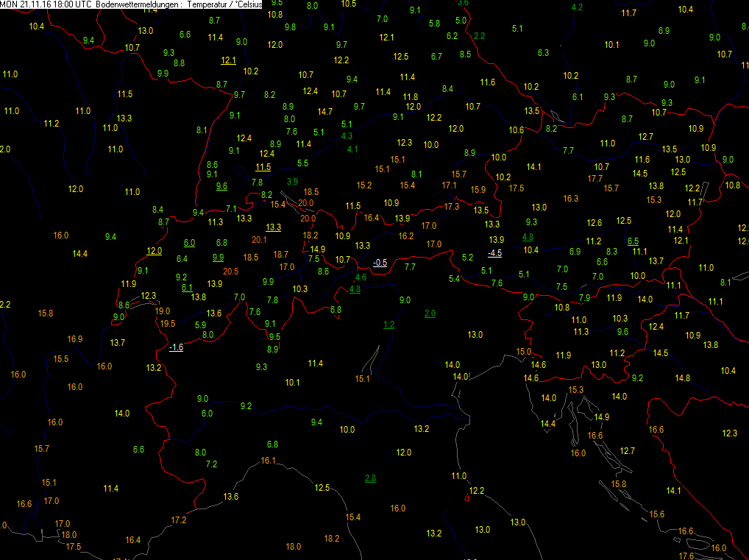749x560 pixels.
Task: Click the green 6.4 value
Action: (182, 259)
